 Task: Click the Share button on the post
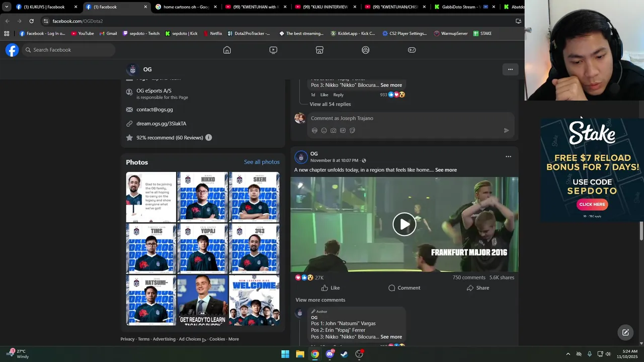pos(477,288)
